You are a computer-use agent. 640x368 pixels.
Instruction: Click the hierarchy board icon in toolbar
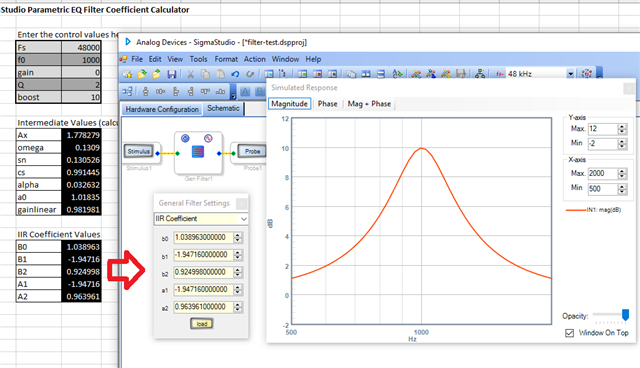480,74
